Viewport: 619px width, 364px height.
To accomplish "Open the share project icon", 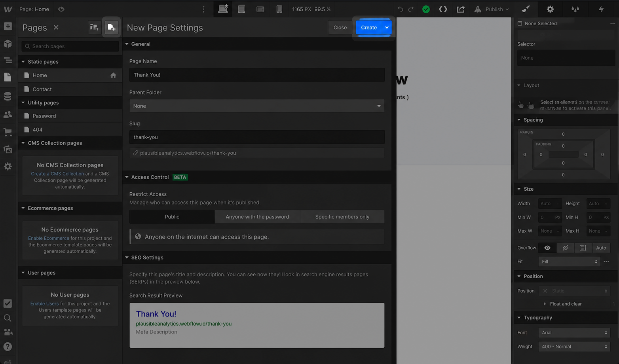I will click(x=461, y=9).
